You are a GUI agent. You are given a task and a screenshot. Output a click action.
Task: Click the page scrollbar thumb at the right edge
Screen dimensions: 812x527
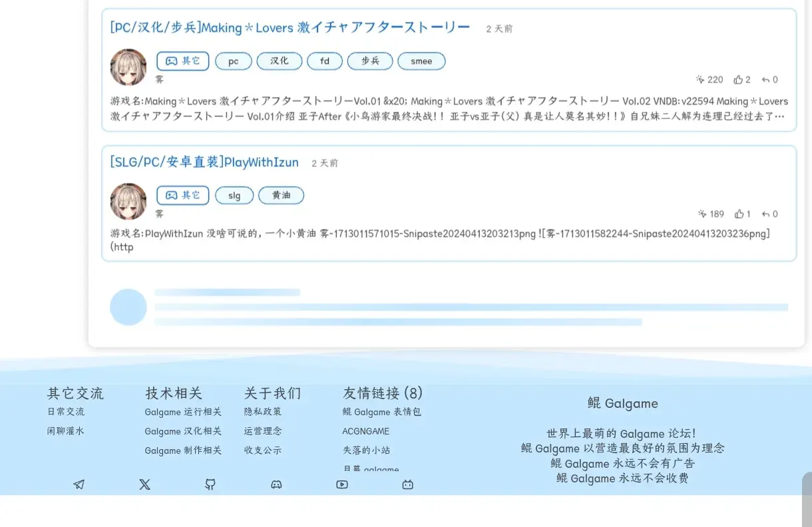pos(807,499)
